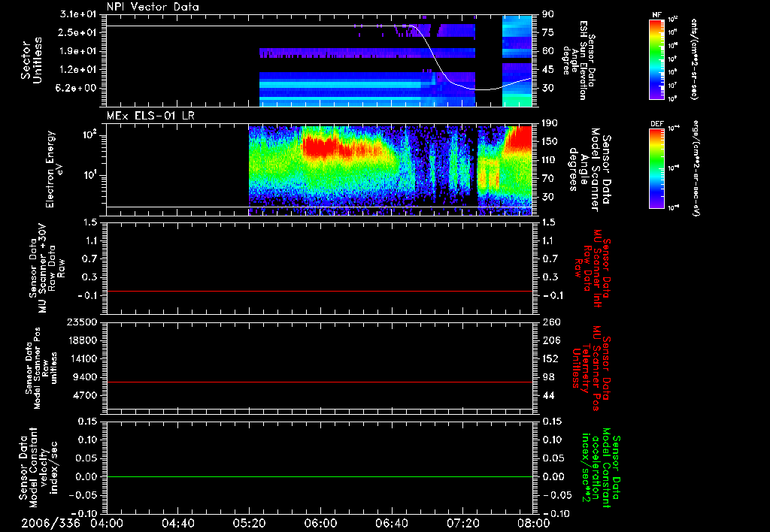The image size is (770, 532).
Task: Click the 'Sector Unitless' axis title
Action: [x=31, y=60]
